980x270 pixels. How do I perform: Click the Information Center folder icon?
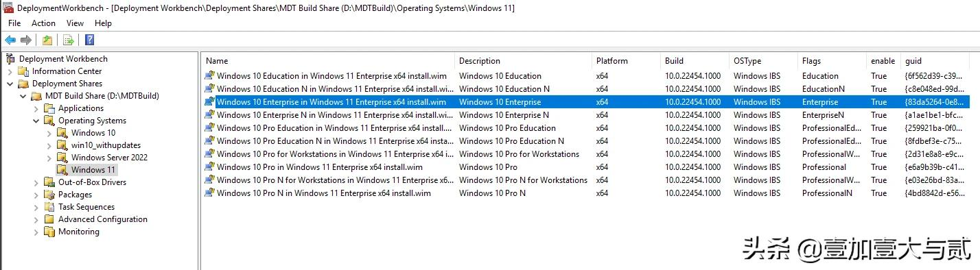pos(23,71)
